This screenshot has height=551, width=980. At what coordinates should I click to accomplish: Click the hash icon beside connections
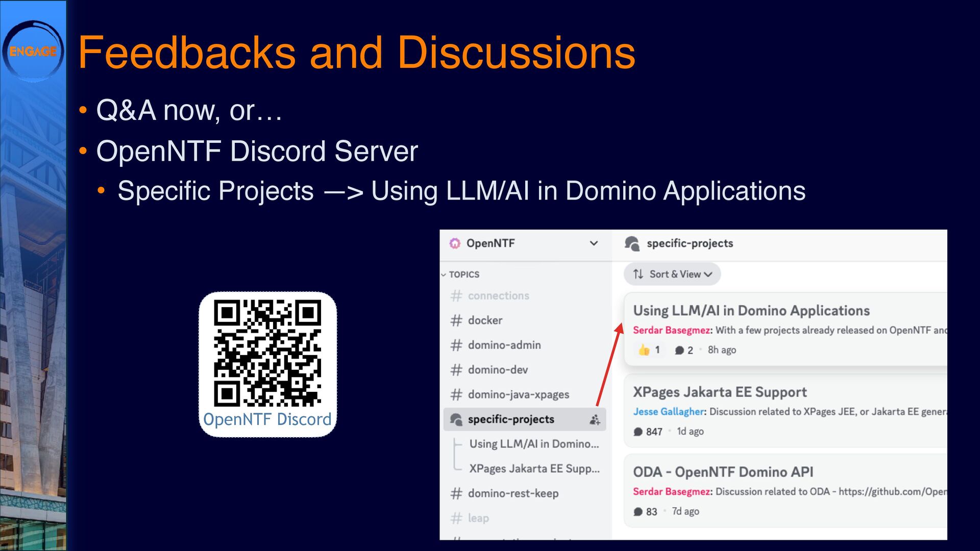[x=456, y=296]
